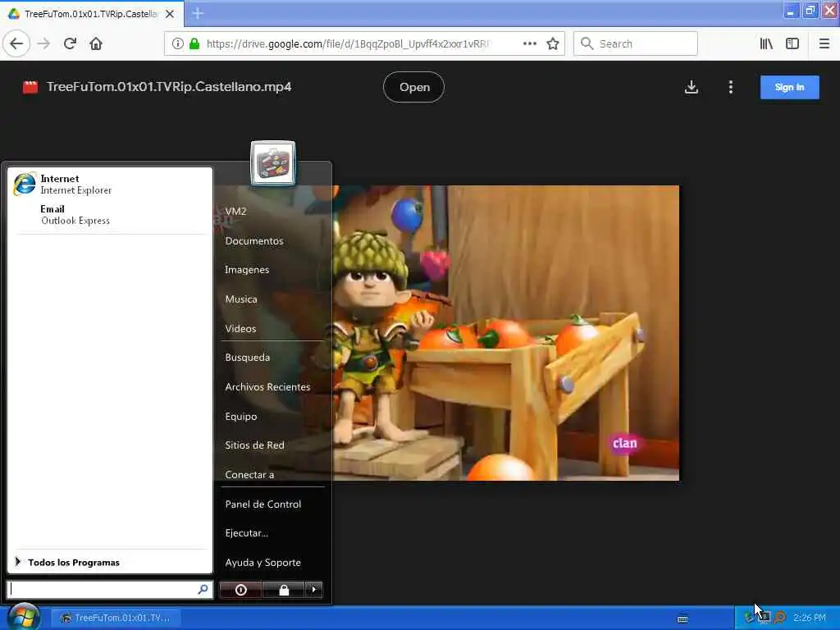Screen dimensions: 840x630
Task: Click the browser forward arrow
Action: (44, 43)
